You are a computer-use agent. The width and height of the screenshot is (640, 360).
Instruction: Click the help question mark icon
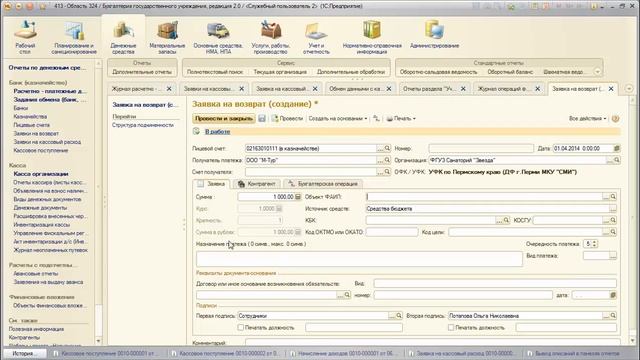pyautogui.click(x=615, y=118)
